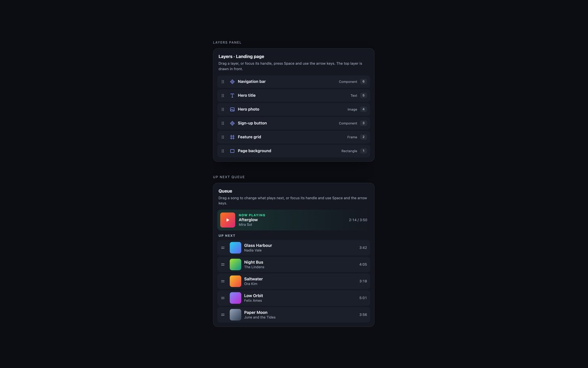Click the reorder handle for Night Bus
Image resolution: width=588 pixels, height=368 pixels.
click(x=223, y=264)
